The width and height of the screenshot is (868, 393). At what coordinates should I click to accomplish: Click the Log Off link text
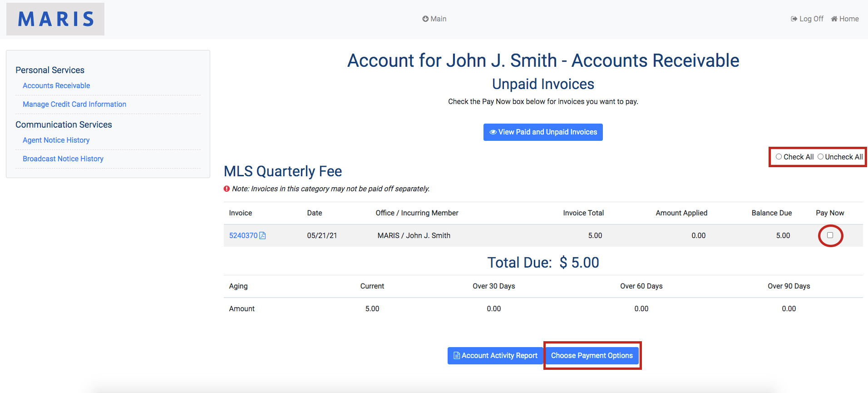click(x=811, y=19)
